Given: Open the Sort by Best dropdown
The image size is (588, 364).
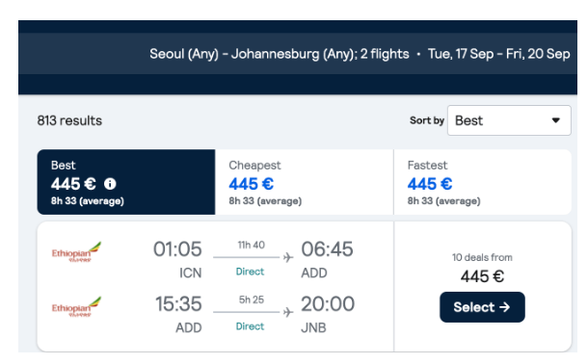Looking at the screenshot, I should coord(509,120).
